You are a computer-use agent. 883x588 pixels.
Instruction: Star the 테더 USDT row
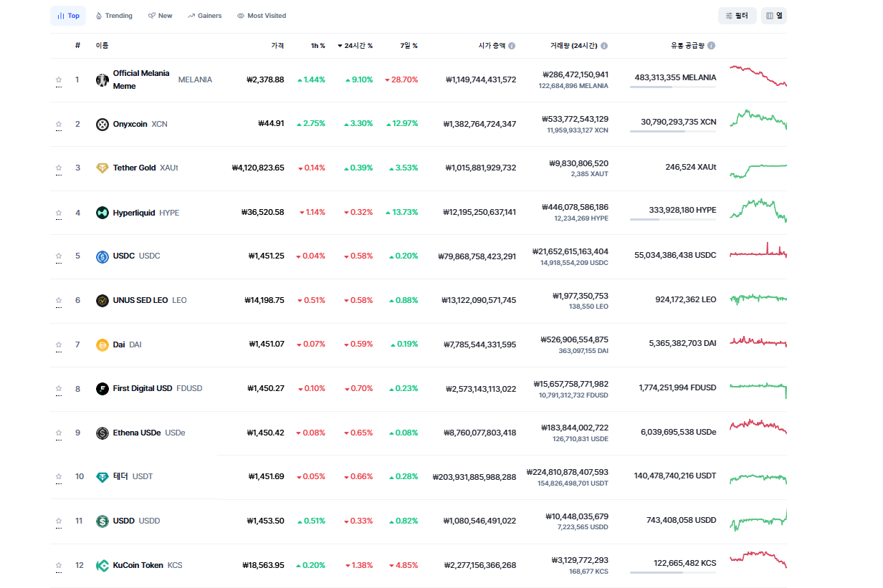pyautogui.click(x=59, y=477)
